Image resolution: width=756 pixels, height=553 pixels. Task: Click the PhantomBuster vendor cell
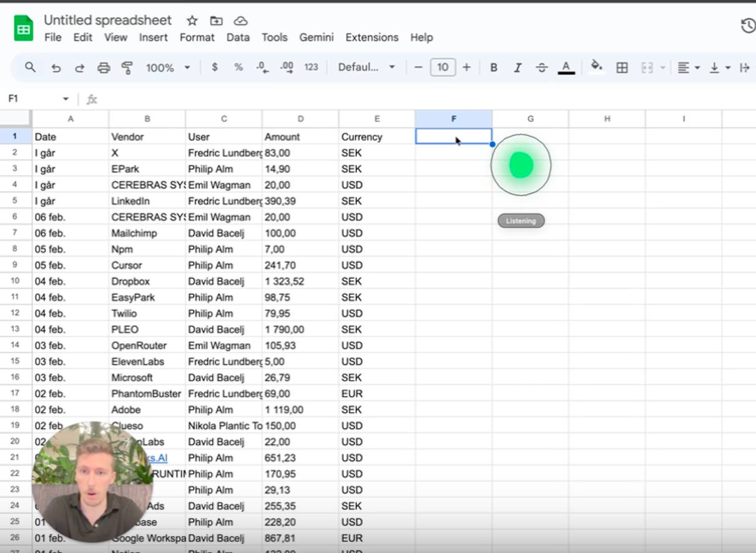[147, 394]
